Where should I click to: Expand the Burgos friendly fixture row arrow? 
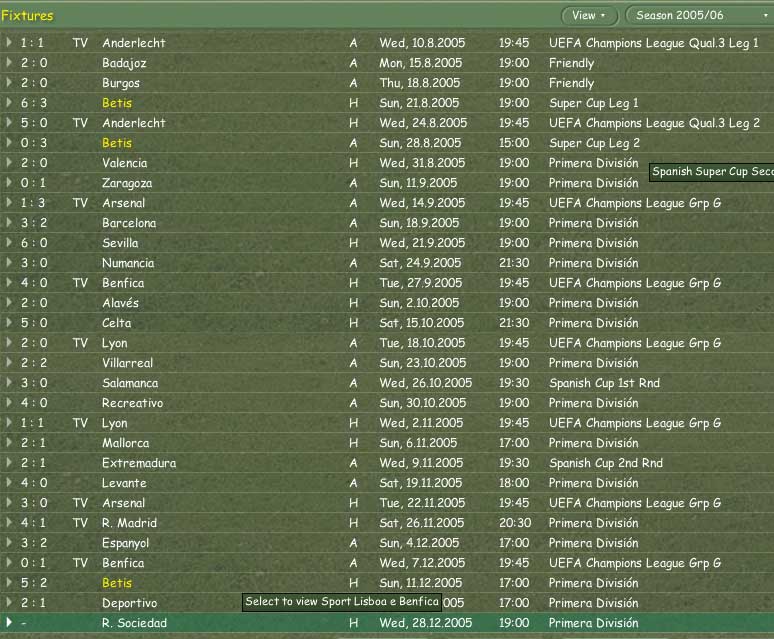tap(9, 82)
